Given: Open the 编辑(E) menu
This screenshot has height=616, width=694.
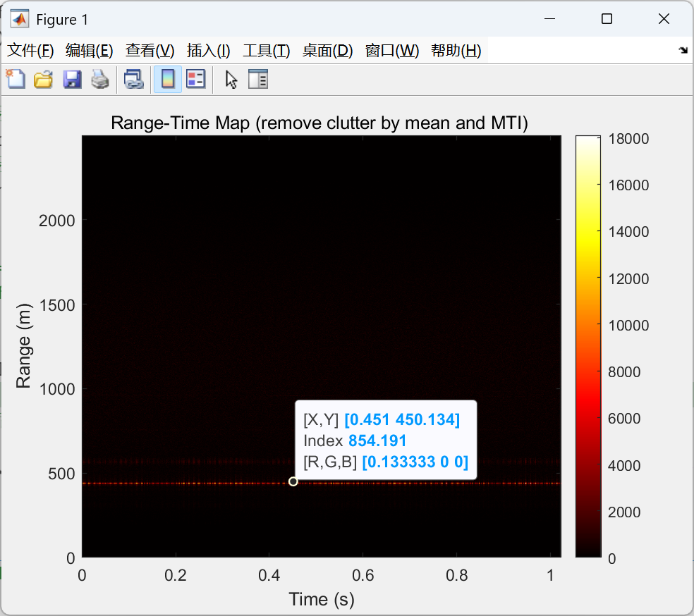Looking at the screenshot, I should (89, 51).
